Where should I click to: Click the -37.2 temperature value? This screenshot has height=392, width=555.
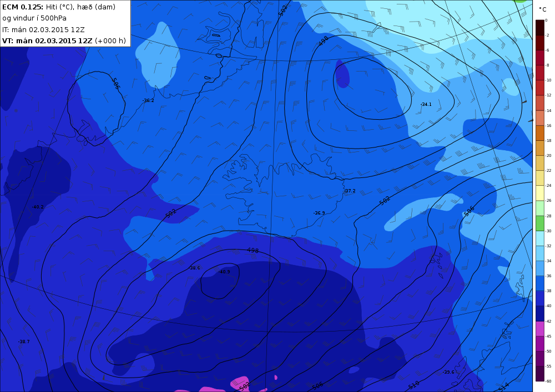pyautogui.click(x=350, y=191)
